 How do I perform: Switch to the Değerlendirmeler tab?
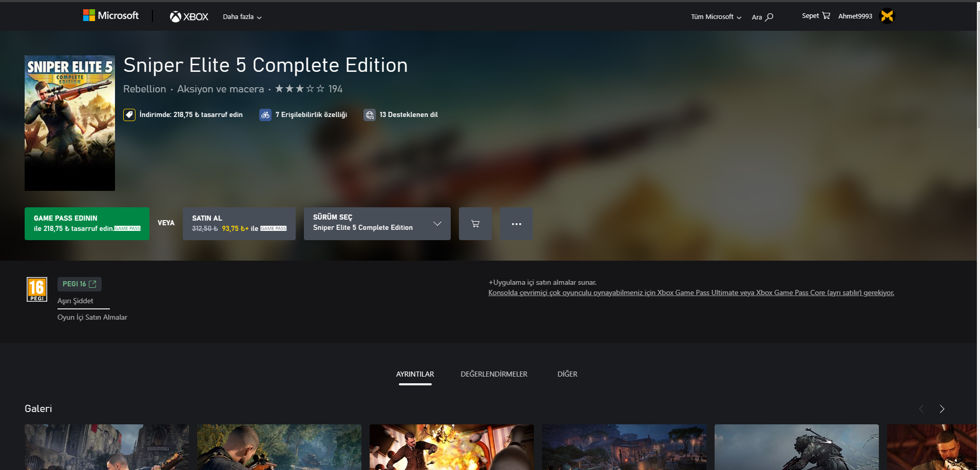coord(494,375)
